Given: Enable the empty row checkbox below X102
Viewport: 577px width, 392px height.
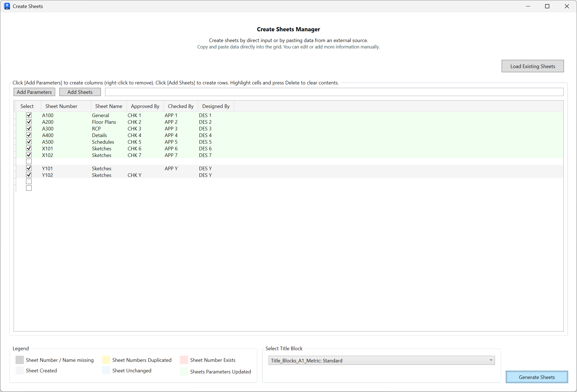Looking at the screenshot, I should [x=29, y=161].
